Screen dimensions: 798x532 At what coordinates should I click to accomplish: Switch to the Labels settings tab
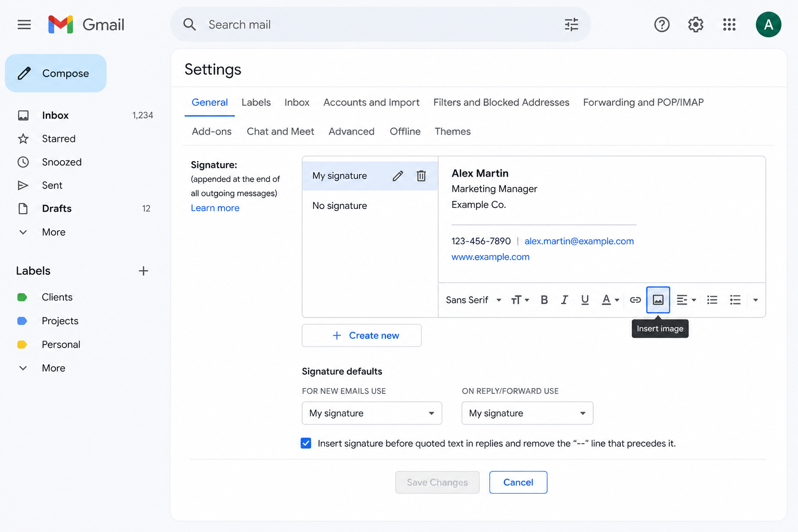pos(256,102)
